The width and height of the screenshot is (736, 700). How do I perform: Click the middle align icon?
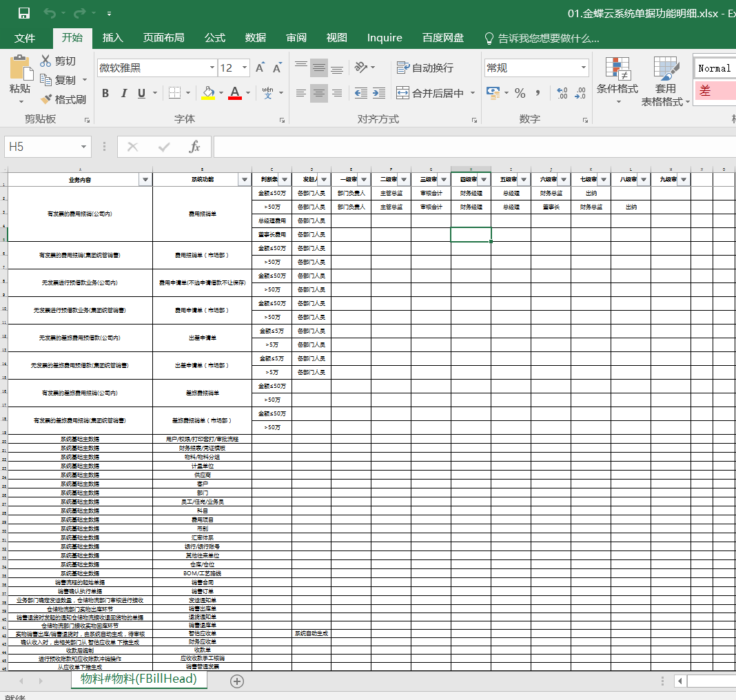[x=319, y=68]
